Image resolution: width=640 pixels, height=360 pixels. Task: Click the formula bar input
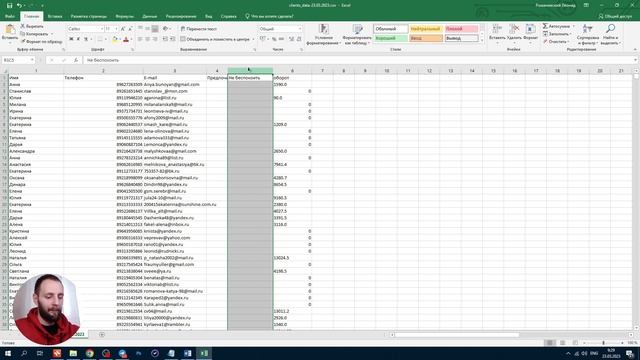(x=359, y=60)
